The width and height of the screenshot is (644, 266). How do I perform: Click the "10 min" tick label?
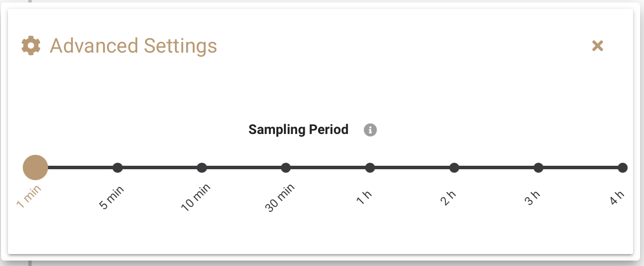click(196, 198)
